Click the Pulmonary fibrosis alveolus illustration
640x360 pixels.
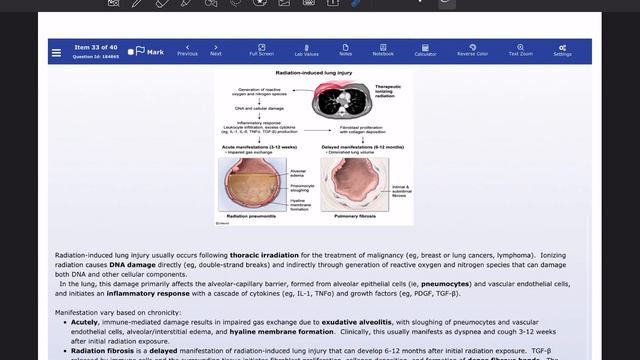point(354,184)
